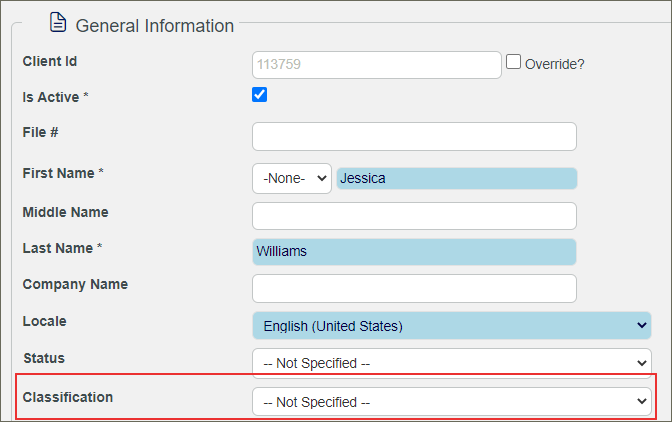Screen dimensions: 672x422
Task: Click the General Information document icon
Action: (x=58, y=22)
